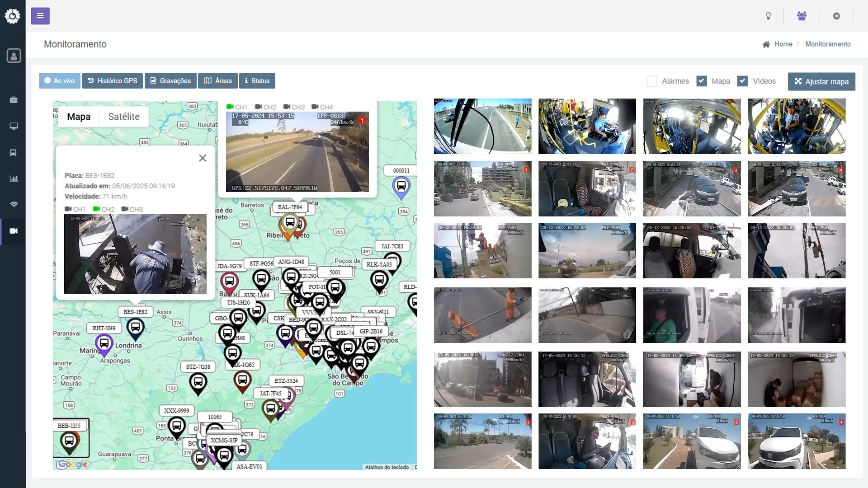Image resolution: width=868 pixels, height=488 pixels.
Task: Click the user profile icon in sidebar
Action: click(14, 55)
